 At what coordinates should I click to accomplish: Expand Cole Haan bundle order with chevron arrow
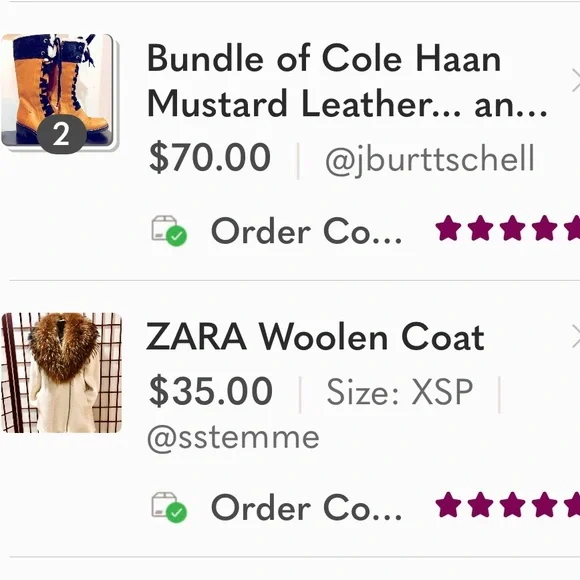point(575,80)
